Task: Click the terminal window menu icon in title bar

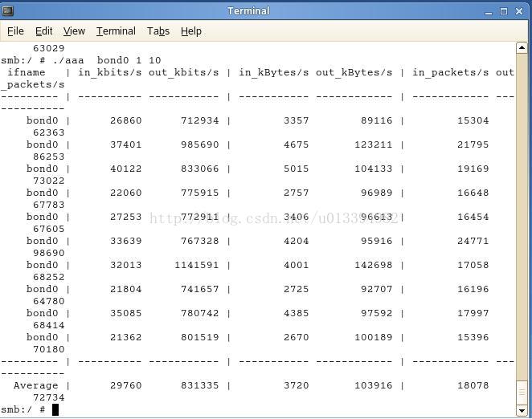Action: [7, 11]
